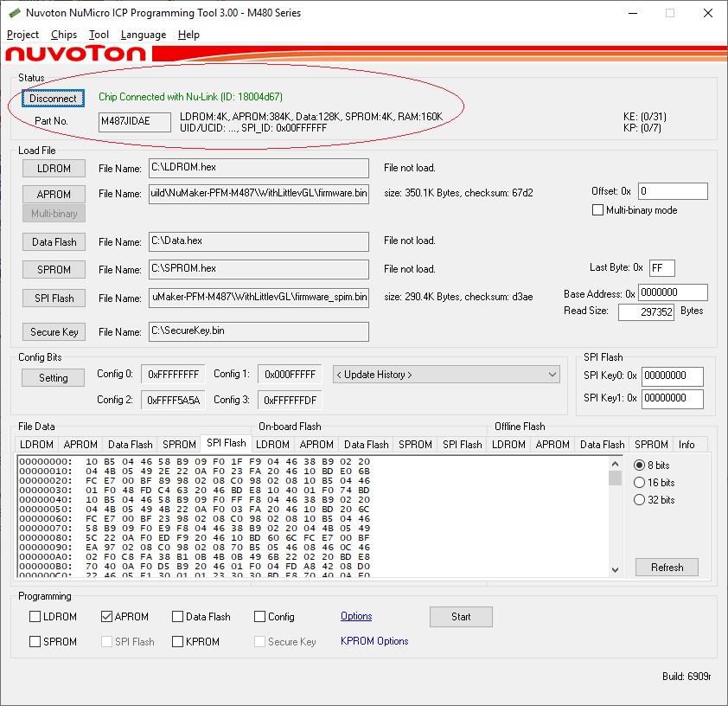Click the SPROM.hex file name field
The image size is (728, 706).
coord(259,269)
